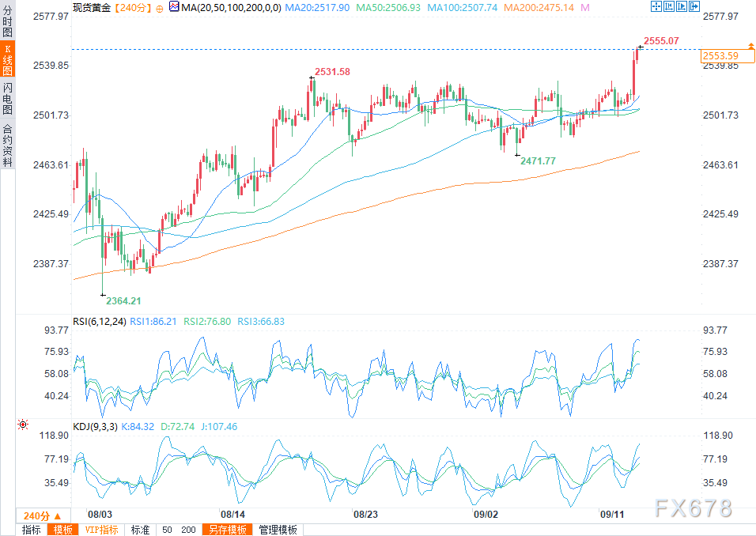Select the 200 bar-count option
Screen dimensions: 756x536
pos(188,530)
